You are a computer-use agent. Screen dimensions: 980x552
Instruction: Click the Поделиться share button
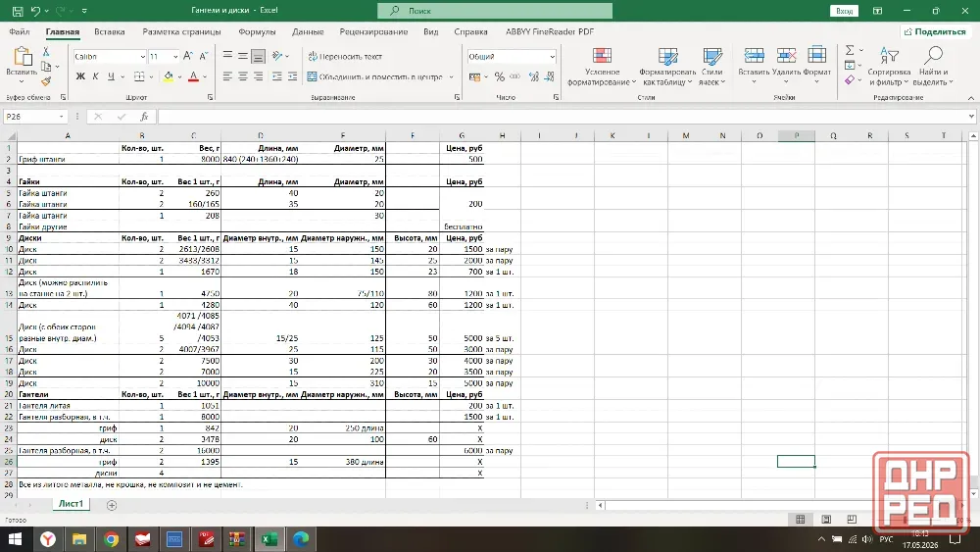tap(934, 32)
